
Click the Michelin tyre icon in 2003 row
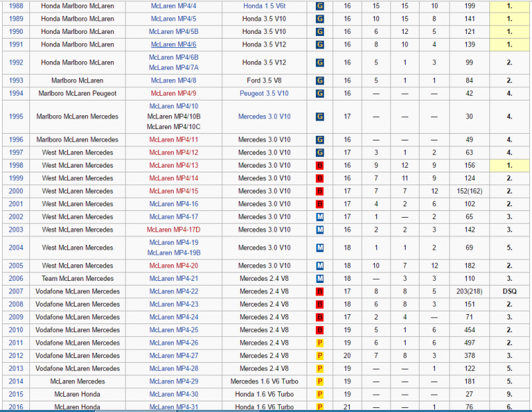[x=320, y=230]
